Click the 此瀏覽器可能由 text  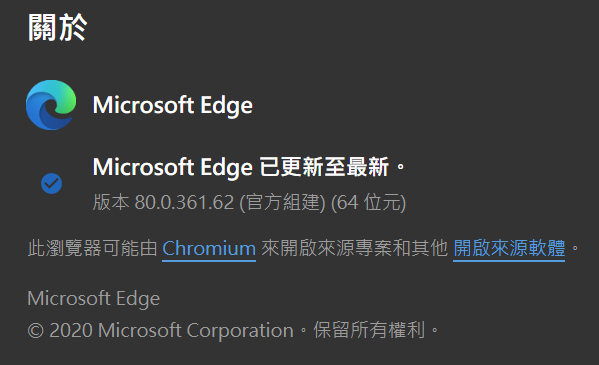[x=92, y=248]
